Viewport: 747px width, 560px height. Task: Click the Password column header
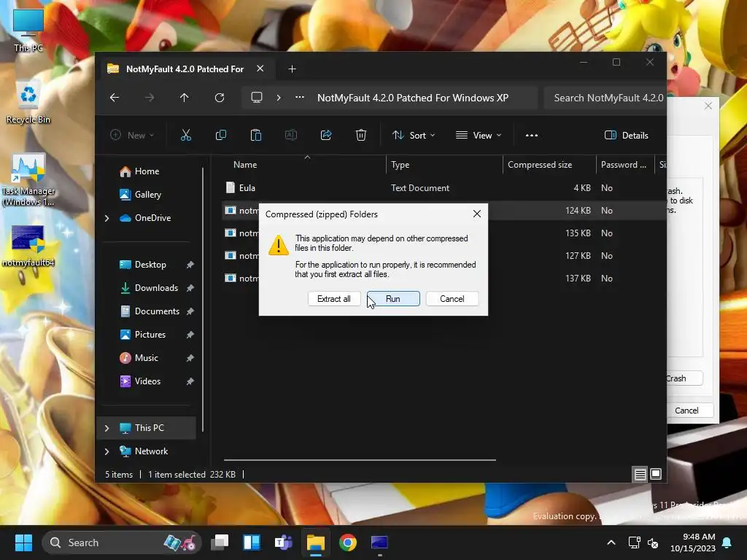coord(623,165)
